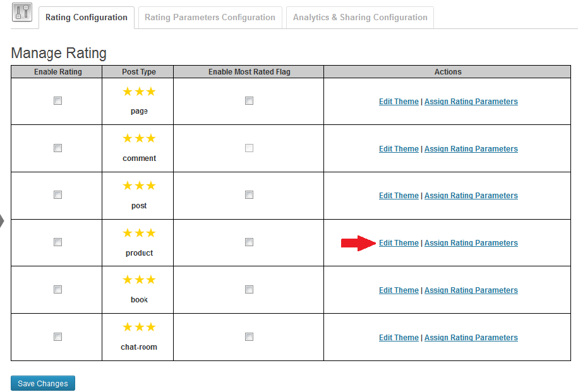This screenshot has width=578, height=392.
Task: Click the Actions column header
Action: pos(448,72)
